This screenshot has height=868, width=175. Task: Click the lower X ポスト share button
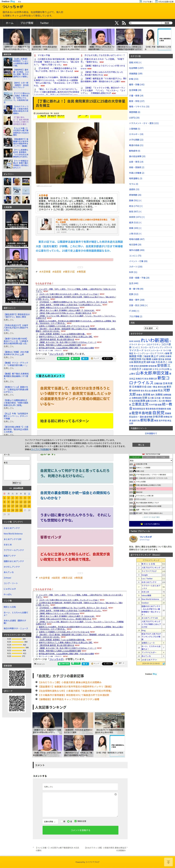pyautogui.click(x=107, y=664)
